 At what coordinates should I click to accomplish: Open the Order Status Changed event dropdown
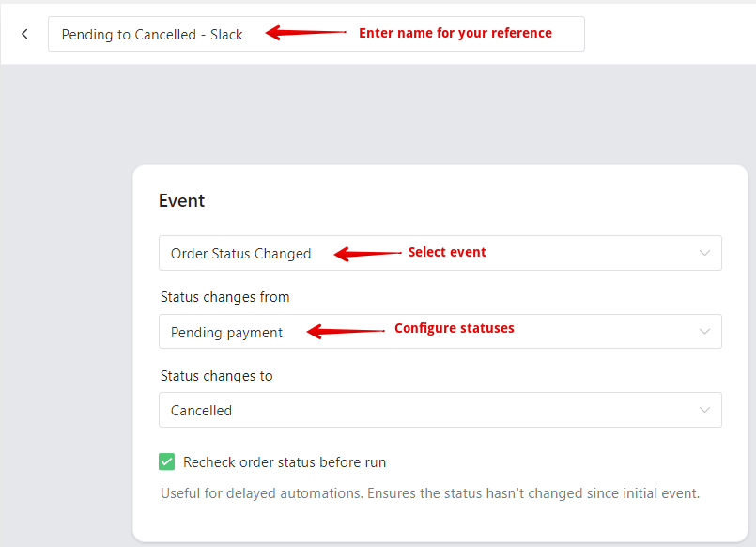[440, 253]
